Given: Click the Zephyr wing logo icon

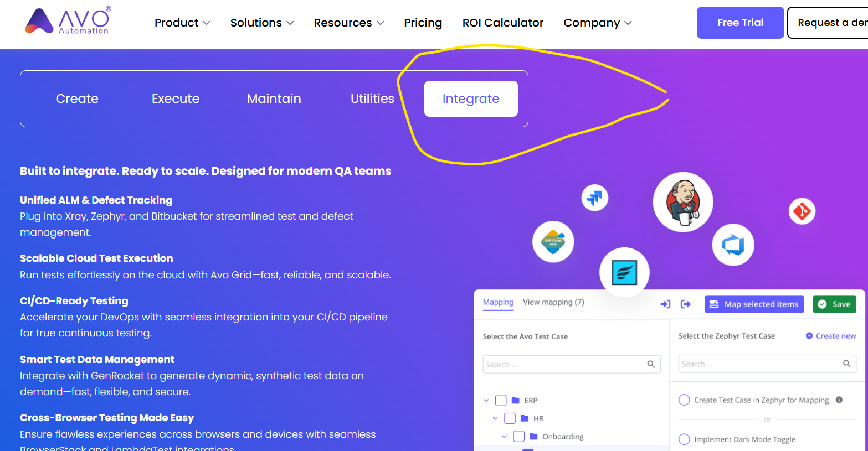Looking at the screenshot, I should [624, 272].
